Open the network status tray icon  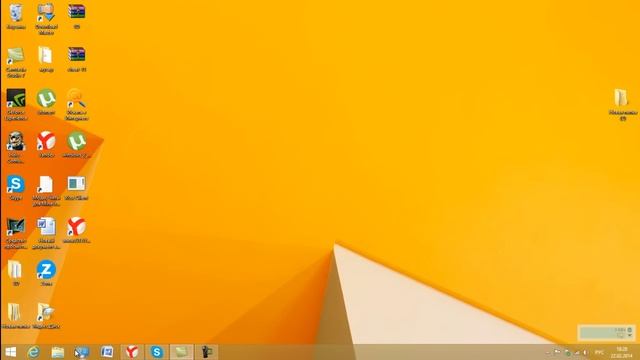[576, 353]
